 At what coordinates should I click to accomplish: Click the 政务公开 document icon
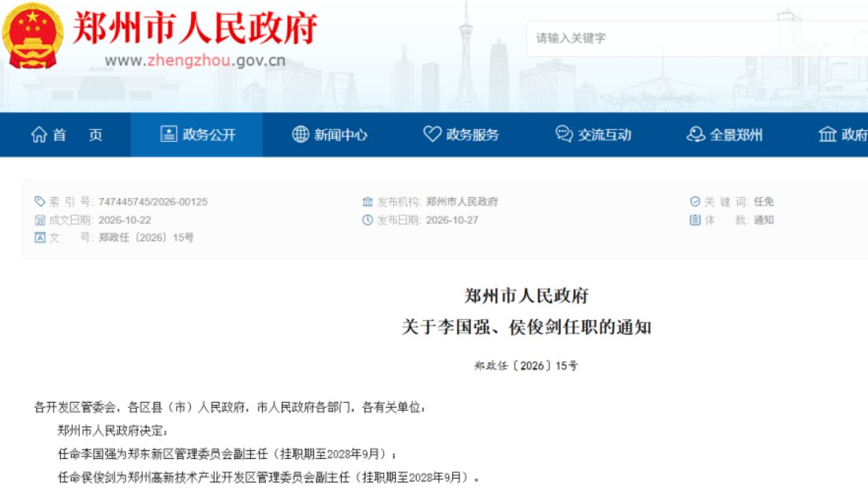168,134
